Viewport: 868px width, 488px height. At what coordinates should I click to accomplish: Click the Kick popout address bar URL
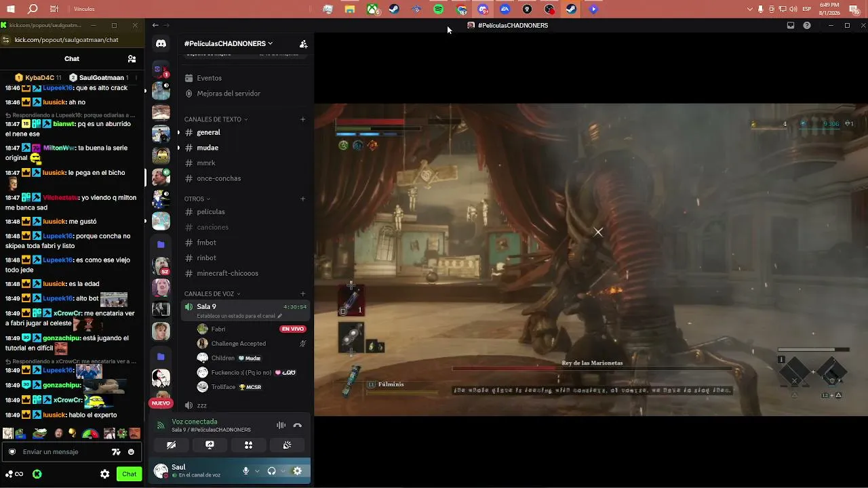click(66, 40)
